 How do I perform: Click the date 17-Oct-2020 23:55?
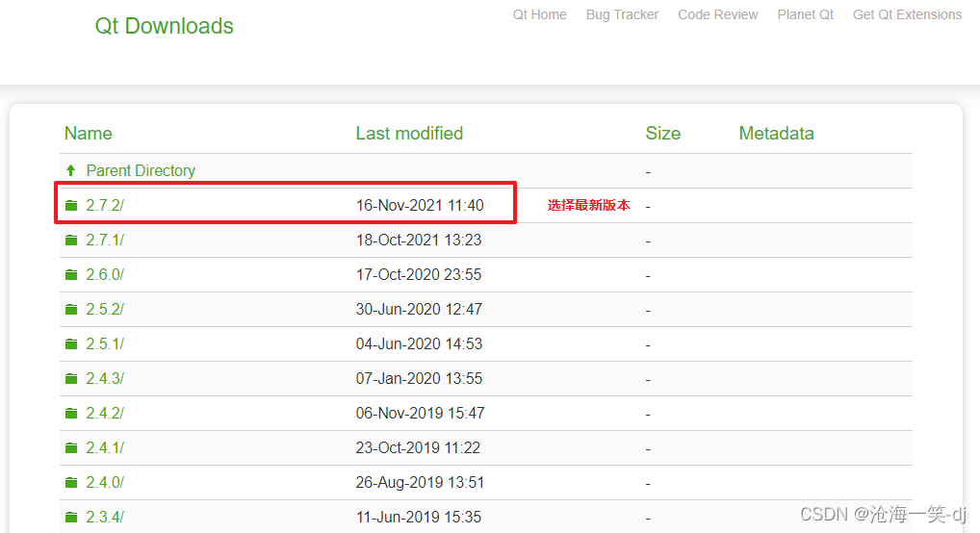[419, 275]
